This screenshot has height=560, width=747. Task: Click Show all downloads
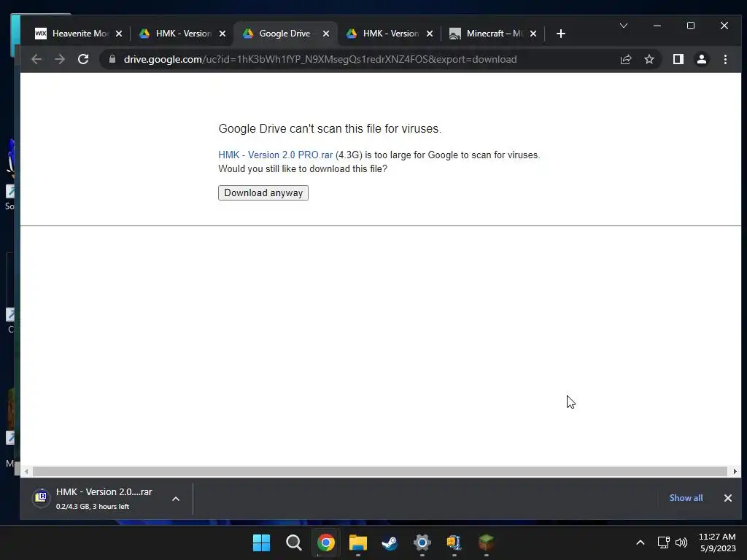[686, 497]
